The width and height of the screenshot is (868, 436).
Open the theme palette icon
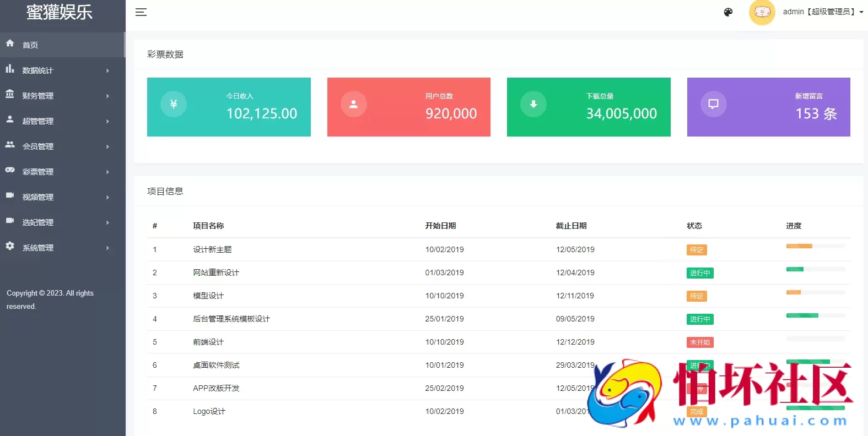pos(728,12)
